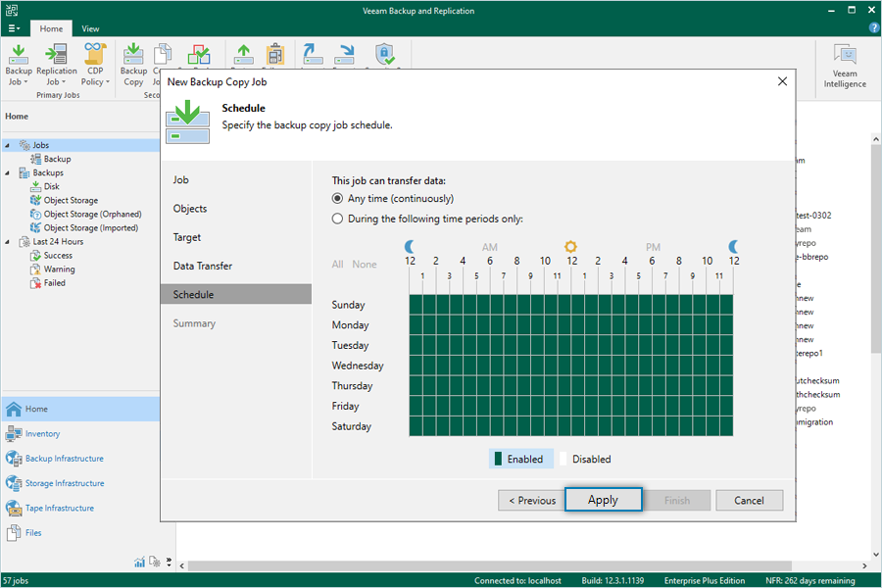Click 'Build: 12.3.1.1139' in status bar
882x588 pixels.
click(x=612, y=581)
